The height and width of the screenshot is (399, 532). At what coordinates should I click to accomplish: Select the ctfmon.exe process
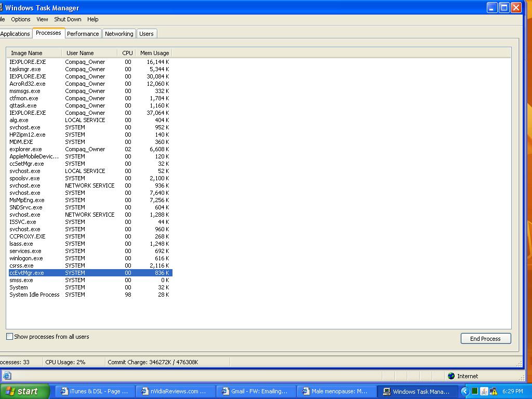click(90, 98)
